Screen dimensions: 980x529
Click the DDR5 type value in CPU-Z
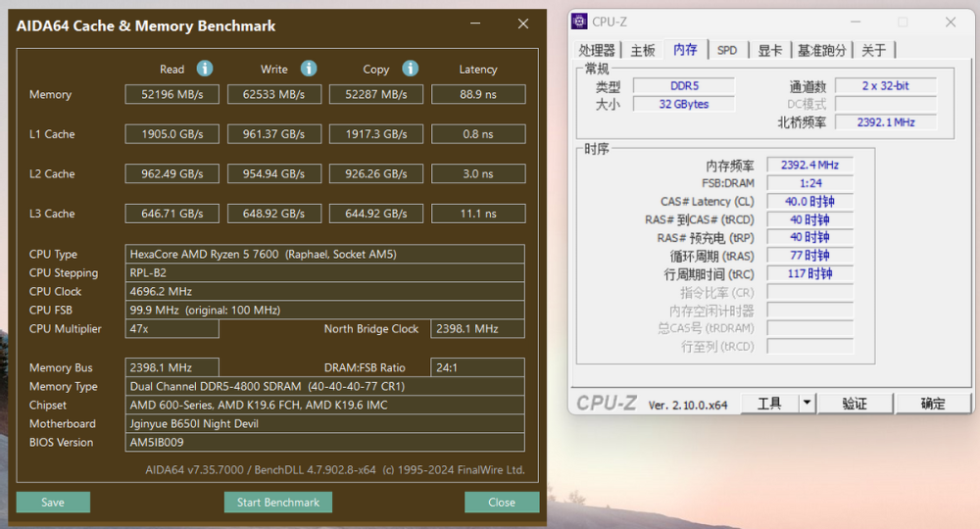(x=684, y=85)
